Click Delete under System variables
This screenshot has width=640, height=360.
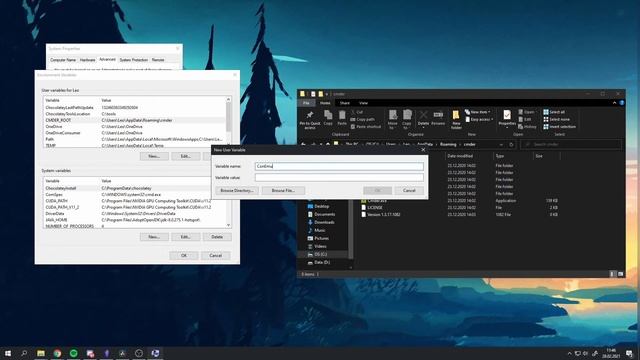[217, 237]
